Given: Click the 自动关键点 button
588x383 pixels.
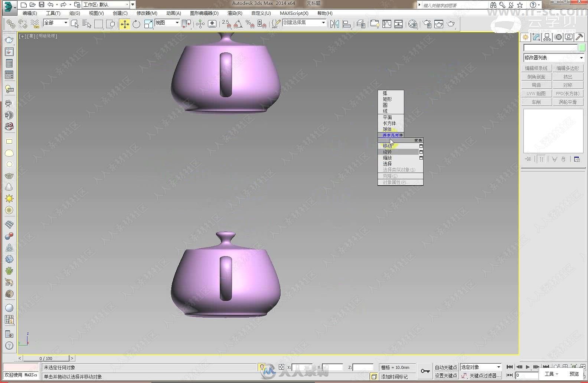Looking at the screenshot, I should [446, 367].
